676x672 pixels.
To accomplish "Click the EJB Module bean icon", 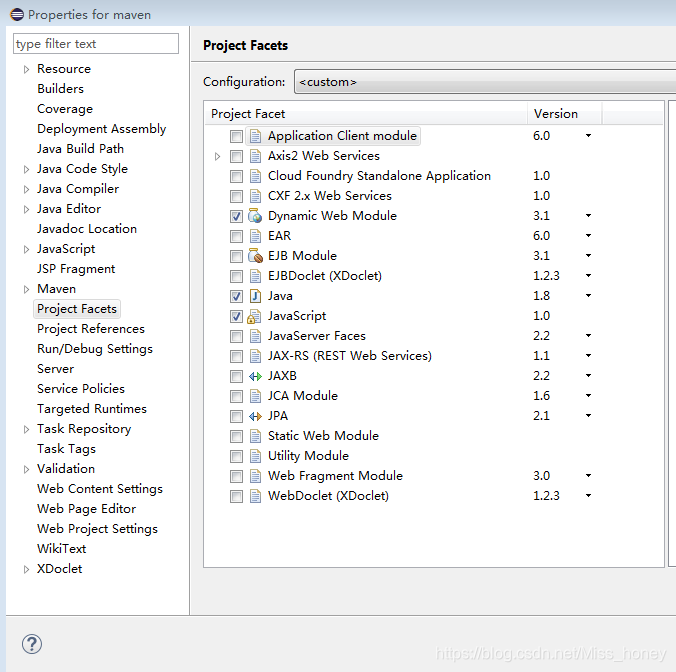I will [255, 256].
